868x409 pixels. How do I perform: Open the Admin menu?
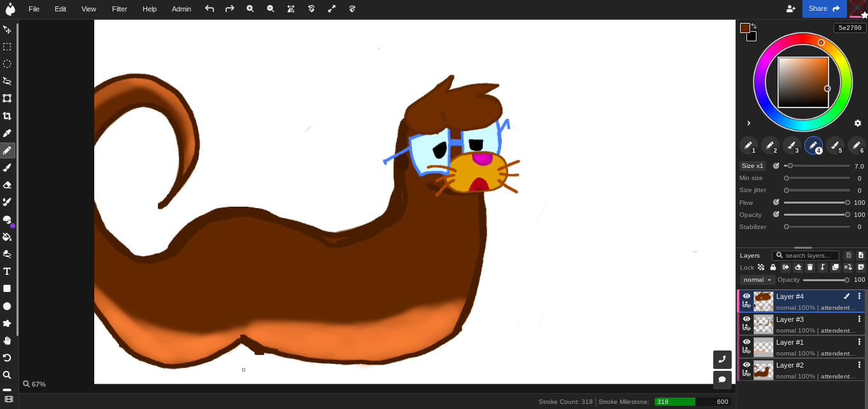pos(181,9)
